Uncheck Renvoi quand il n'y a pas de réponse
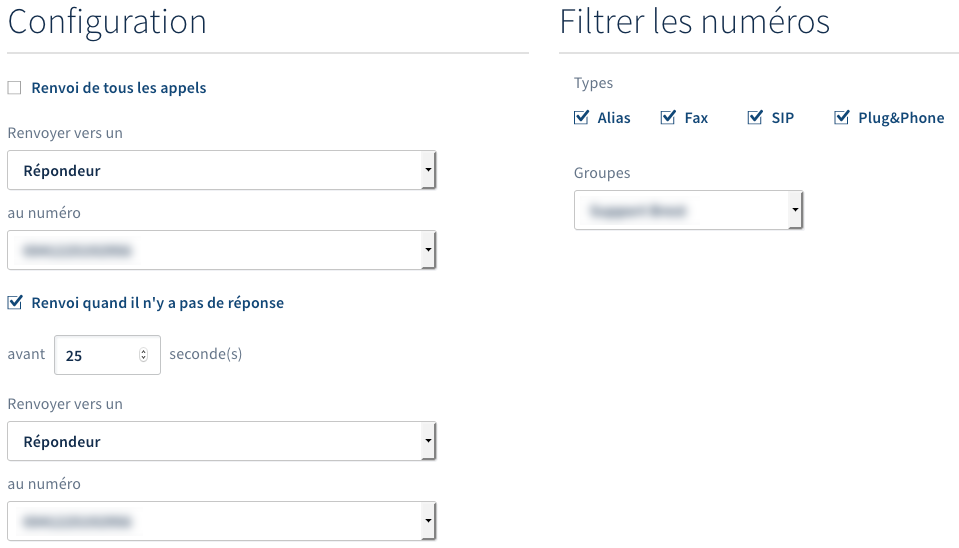Viewport: 959px width, 548px height. point(14,302)
